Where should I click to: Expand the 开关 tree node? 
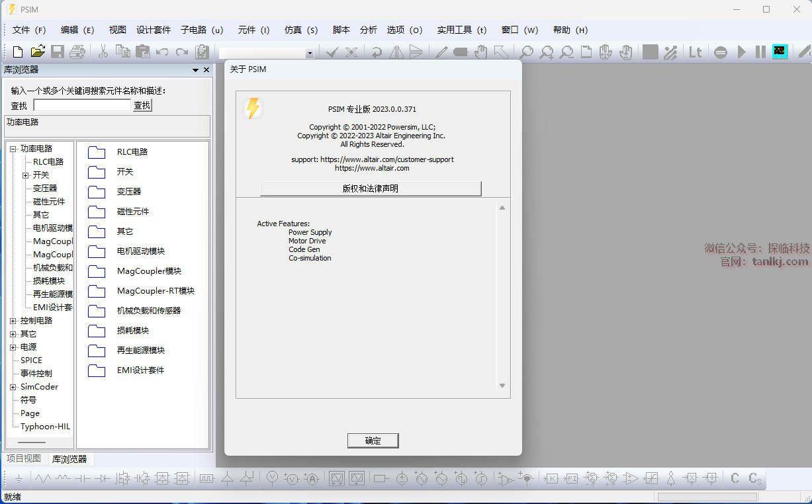click(26, 175)
